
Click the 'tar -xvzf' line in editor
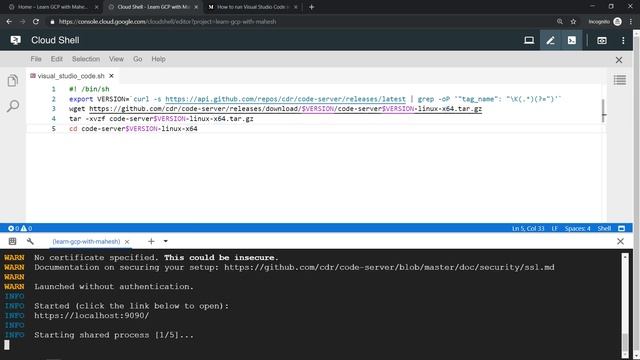coord(161,119)
